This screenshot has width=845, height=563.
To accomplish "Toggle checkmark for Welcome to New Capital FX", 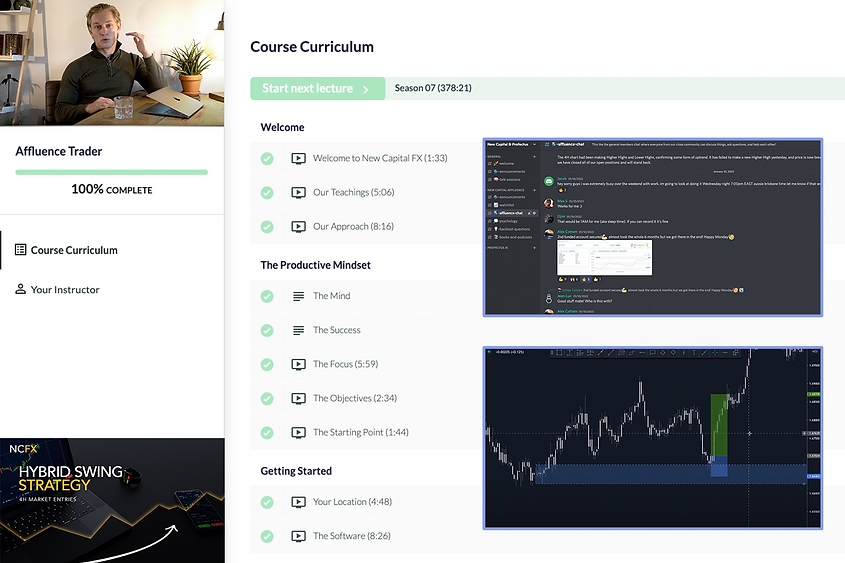I will tap(267, 158).
